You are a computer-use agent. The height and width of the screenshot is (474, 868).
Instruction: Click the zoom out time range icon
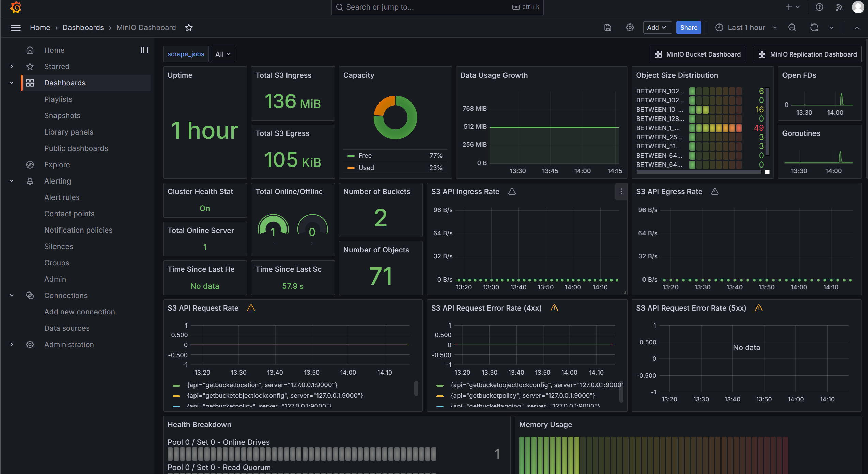coord(792,28)
